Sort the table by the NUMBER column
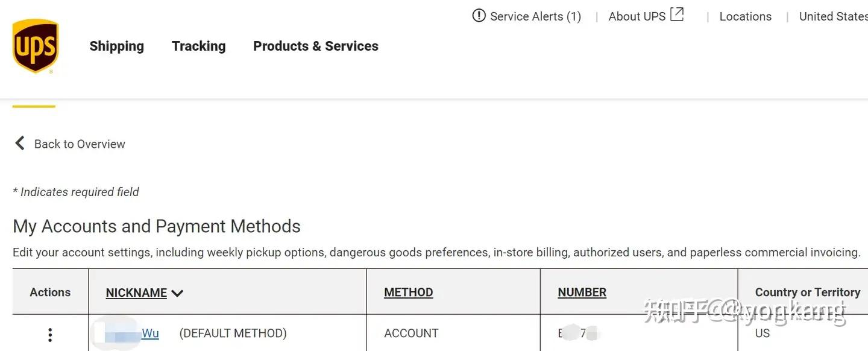 tap(582, 292)
